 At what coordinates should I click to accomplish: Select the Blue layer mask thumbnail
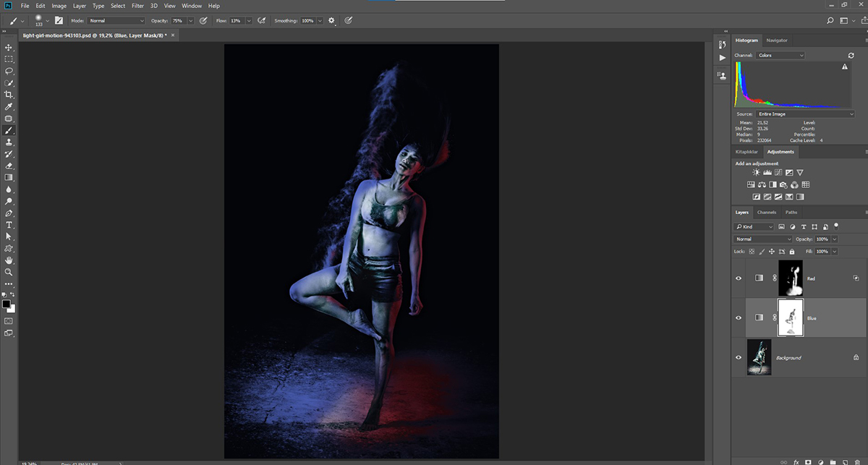790,317
